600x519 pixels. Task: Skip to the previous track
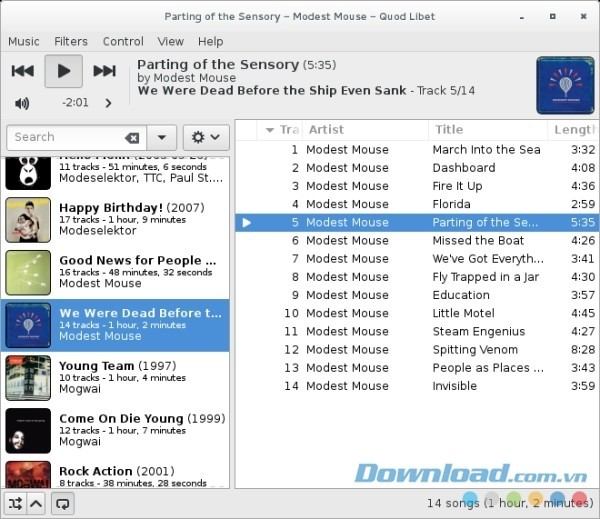tap(23, 70)
